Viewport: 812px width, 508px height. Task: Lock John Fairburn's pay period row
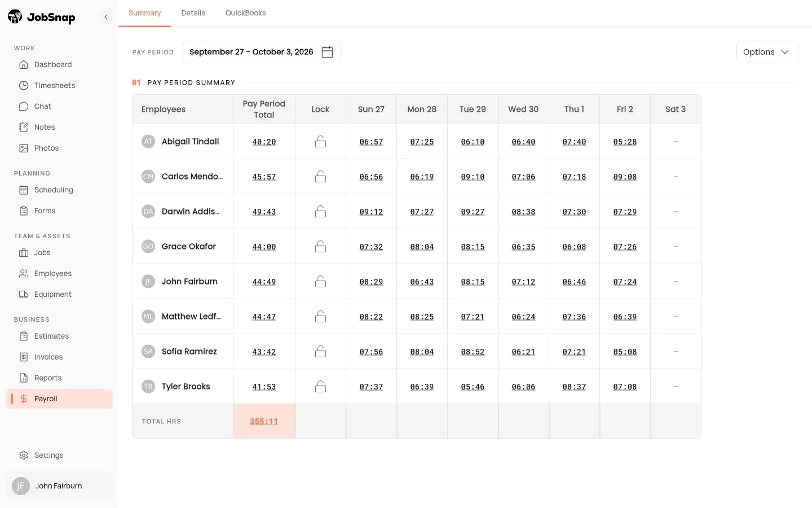[320, 282]
